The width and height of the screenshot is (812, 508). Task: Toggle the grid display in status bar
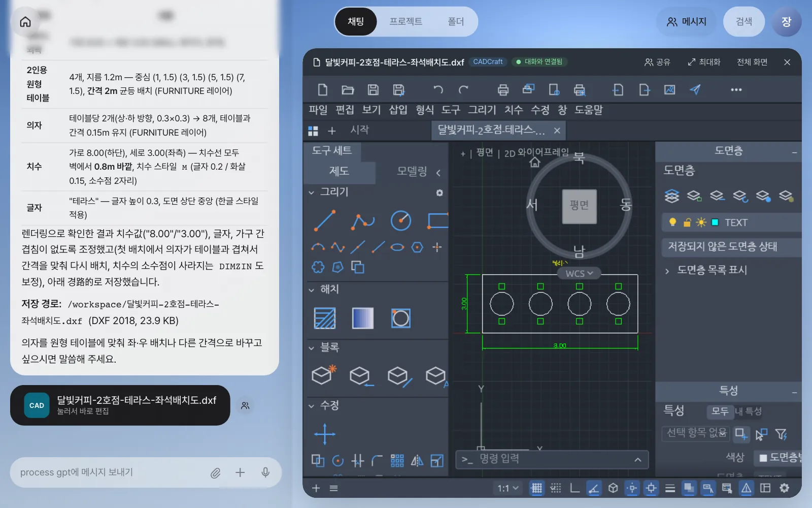(536, 488)
